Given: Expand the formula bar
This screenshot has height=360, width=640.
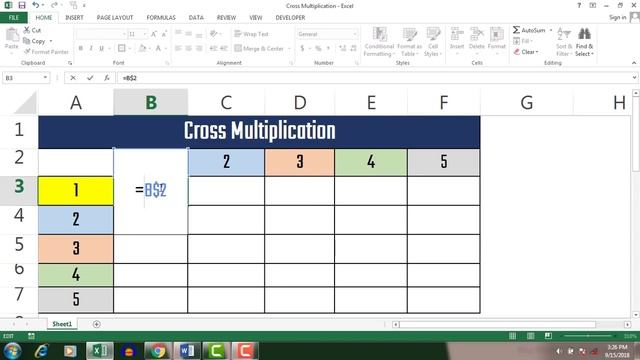Looking at the screenshot, I should 634,78.
